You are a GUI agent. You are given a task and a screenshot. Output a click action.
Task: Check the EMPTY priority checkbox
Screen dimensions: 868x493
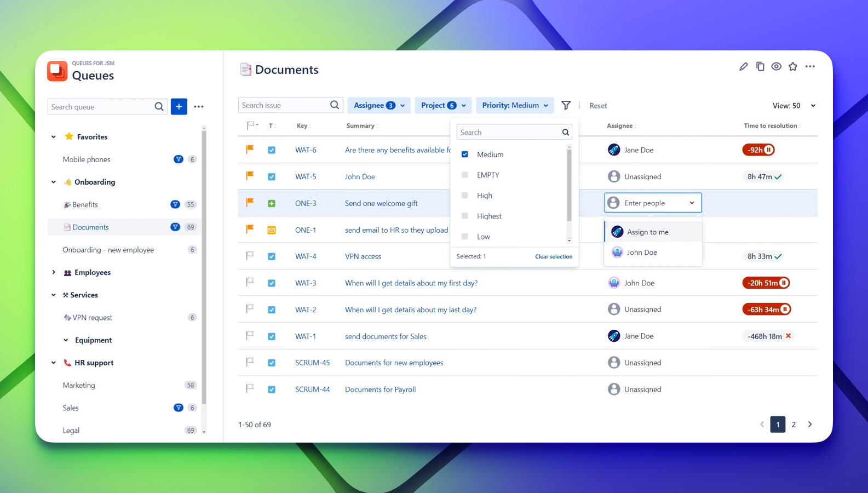pyautogui.click(x=465, y=175)
